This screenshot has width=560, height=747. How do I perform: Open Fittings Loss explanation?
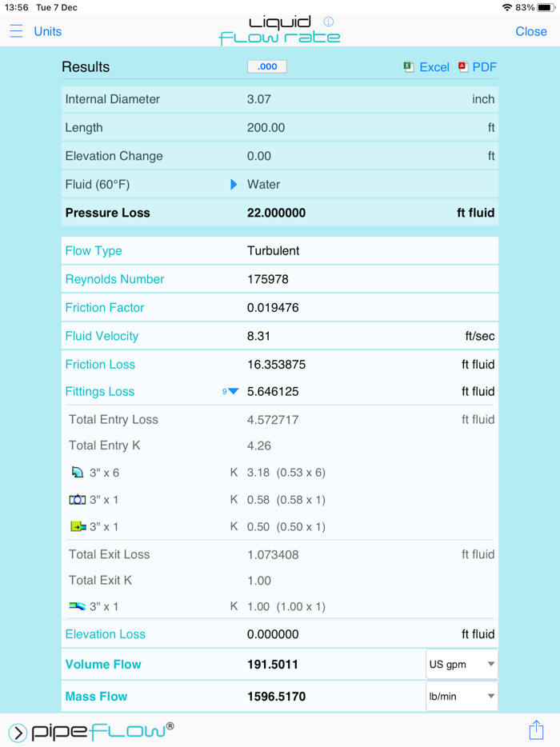pyautogui.click(x=100, y=392)
